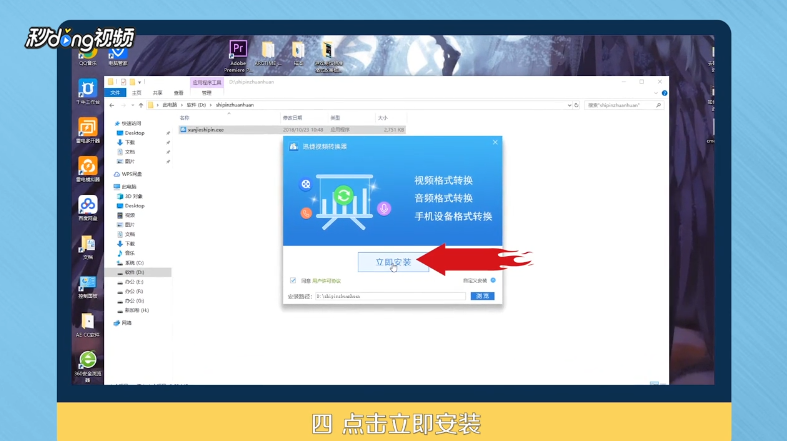
Task: Select 软件 (D:) drive
Action: pos(130,272)
